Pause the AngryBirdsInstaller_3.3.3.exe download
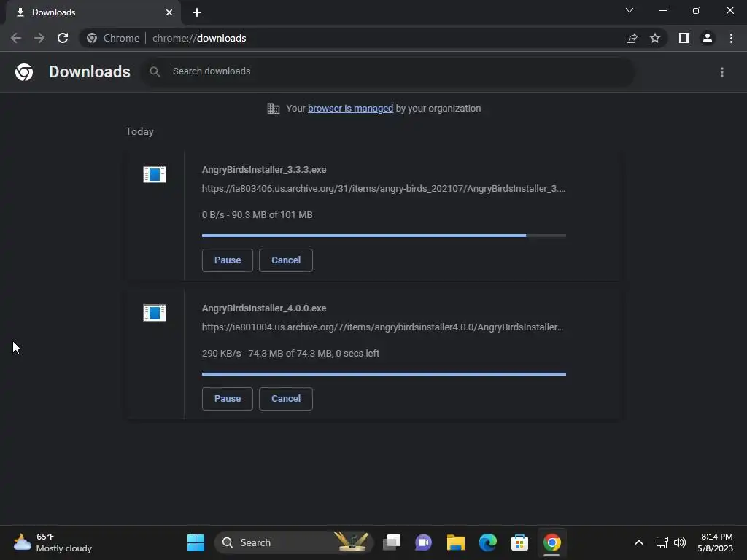 (228, 260)
